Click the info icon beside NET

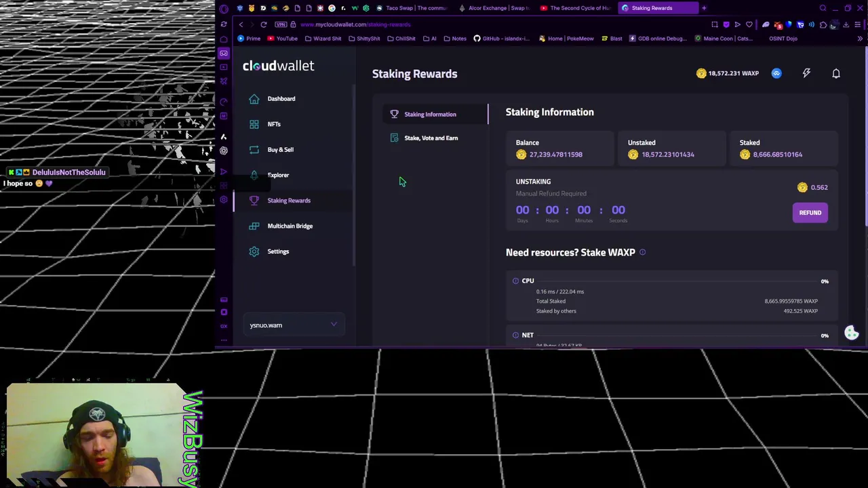515,335
